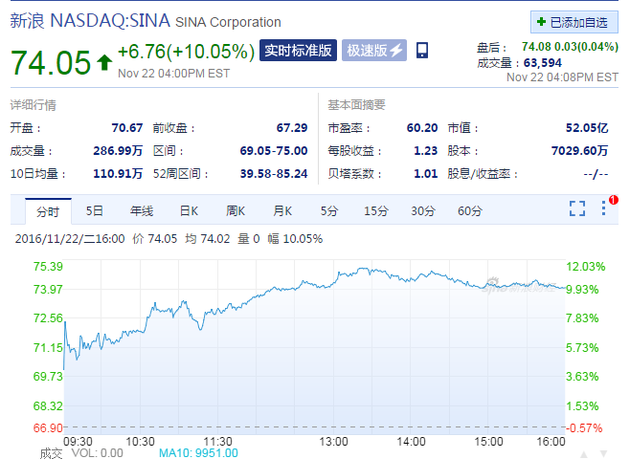The width and height of the screenshot is (630, 459).
Task: Click the intraday price line chart
Action: pos(314,347)
